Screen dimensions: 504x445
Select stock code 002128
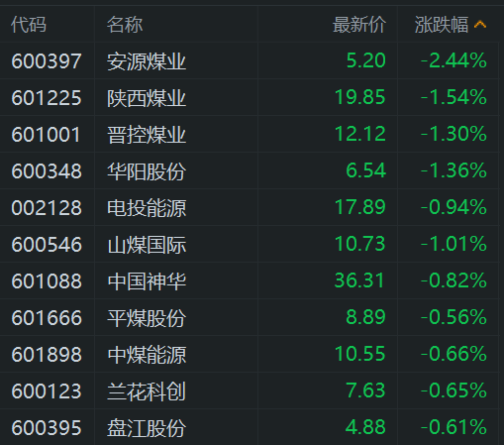click(x=47, y=208)
